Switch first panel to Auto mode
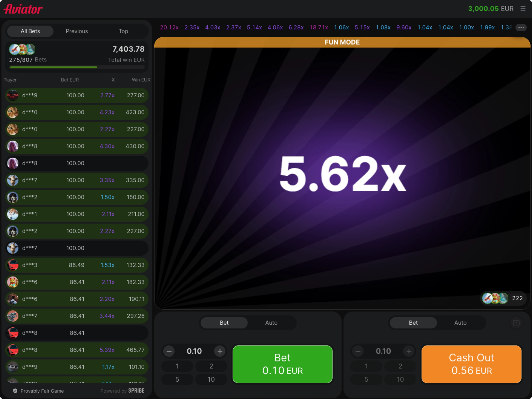The width and height of the screenshot is (532, 399). [271, 323]
